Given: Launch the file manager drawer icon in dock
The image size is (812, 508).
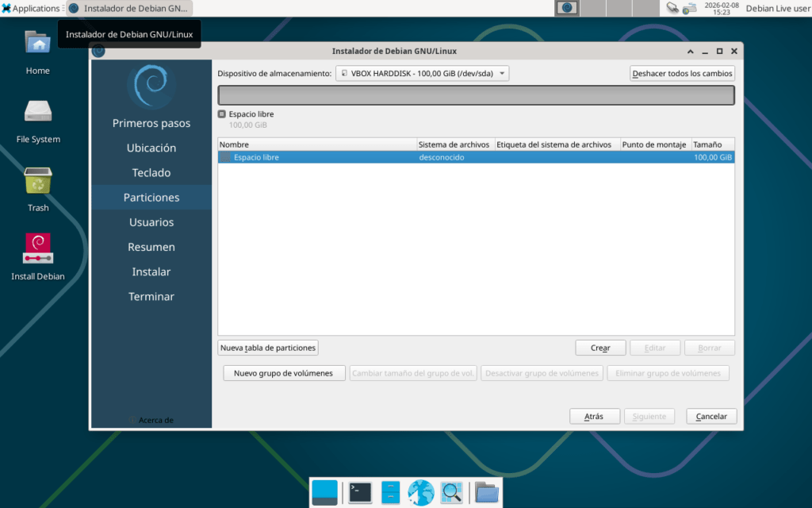Looking at the screenshot, I should tap(390, 493).
